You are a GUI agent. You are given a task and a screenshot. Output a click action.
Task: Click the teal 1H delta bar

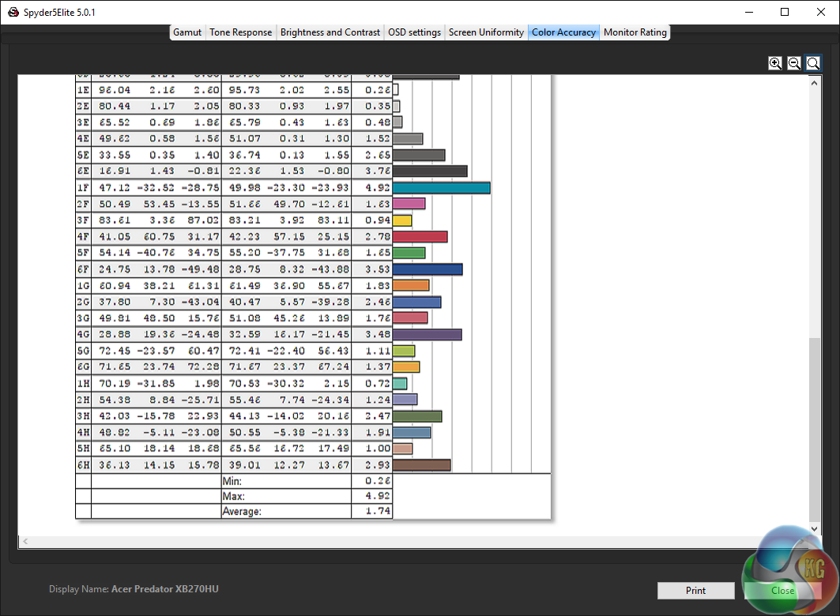point(400,384)
